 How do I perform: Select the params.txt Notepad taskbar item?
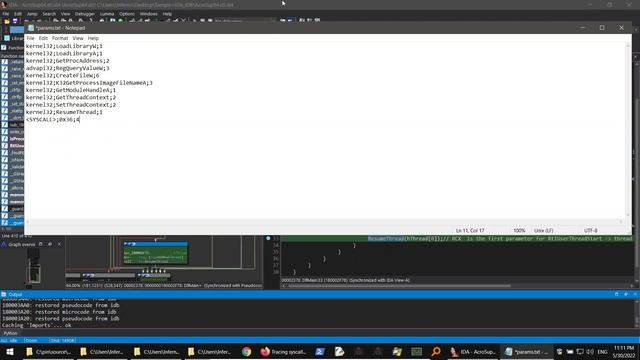527,352
